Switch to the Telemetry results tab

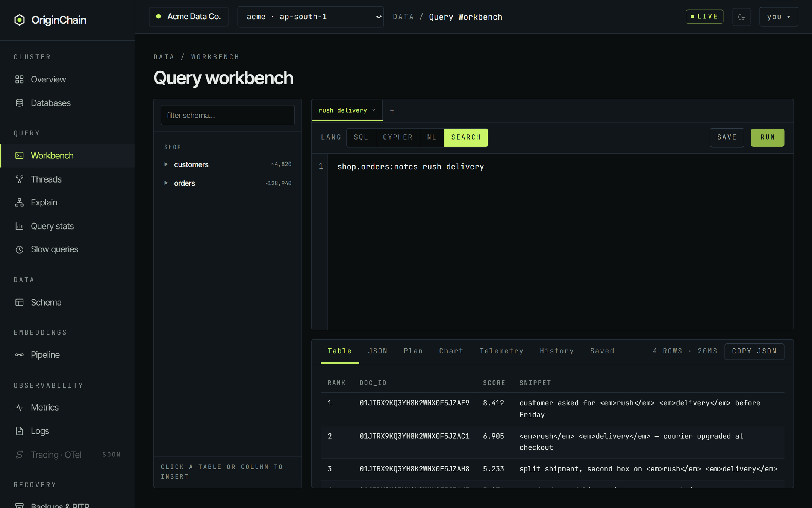point(501,351)
